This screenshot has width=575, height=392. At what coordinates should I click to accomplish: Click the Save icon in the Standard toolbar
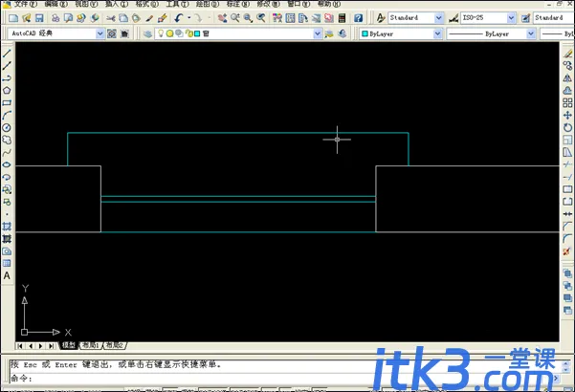pos(39,18)
